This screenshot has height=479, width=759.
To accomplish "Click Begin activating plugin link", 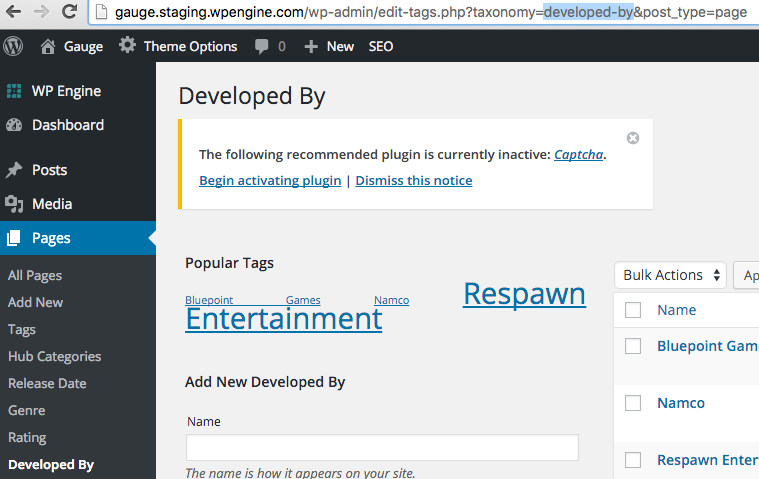I will [270, 180].
